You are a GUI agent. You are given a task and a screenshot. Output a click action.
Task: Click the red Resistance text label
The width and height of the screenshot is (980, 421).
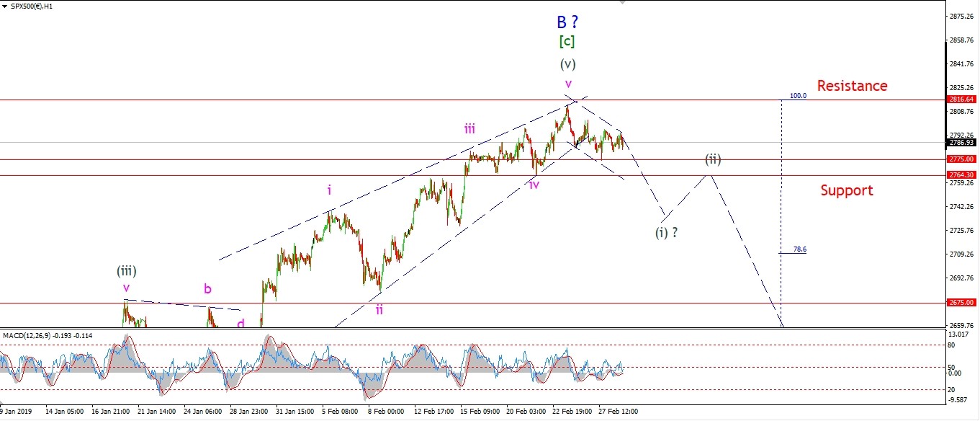[x=852, y=86]
